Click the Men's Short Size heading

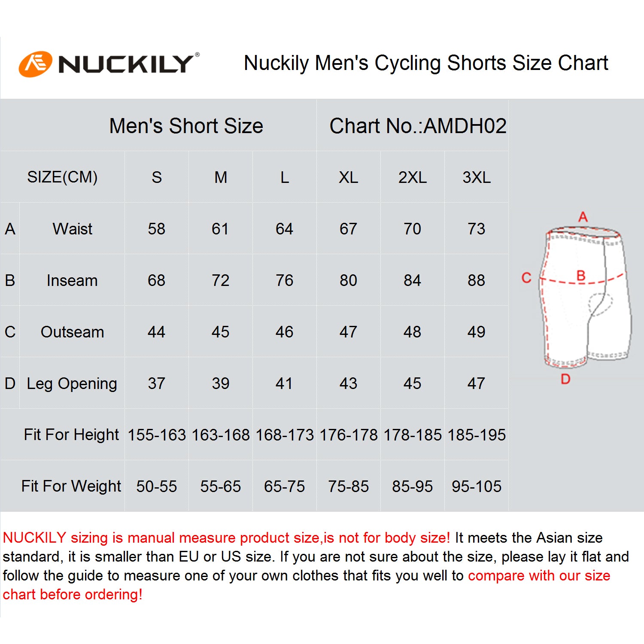click(186, 126)
